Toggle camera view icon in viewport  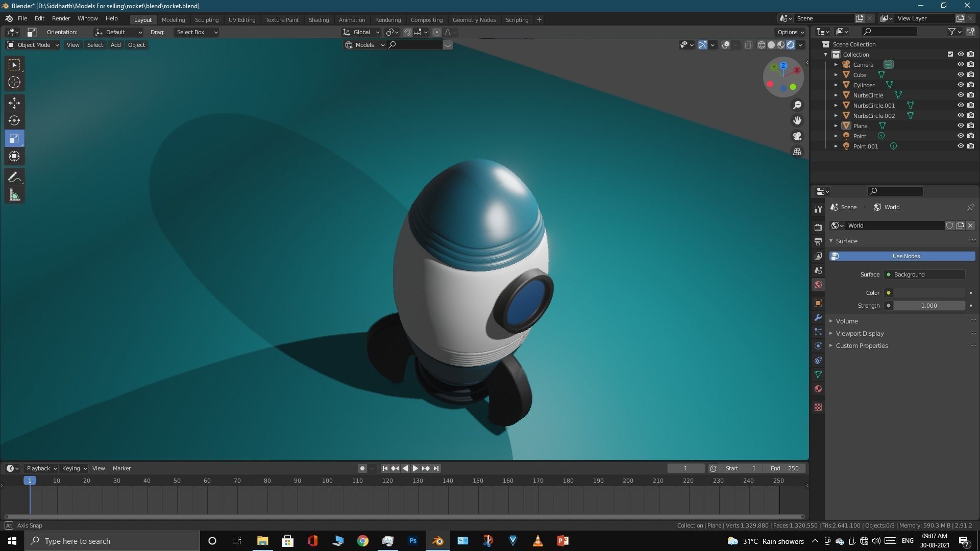[797, 136]
